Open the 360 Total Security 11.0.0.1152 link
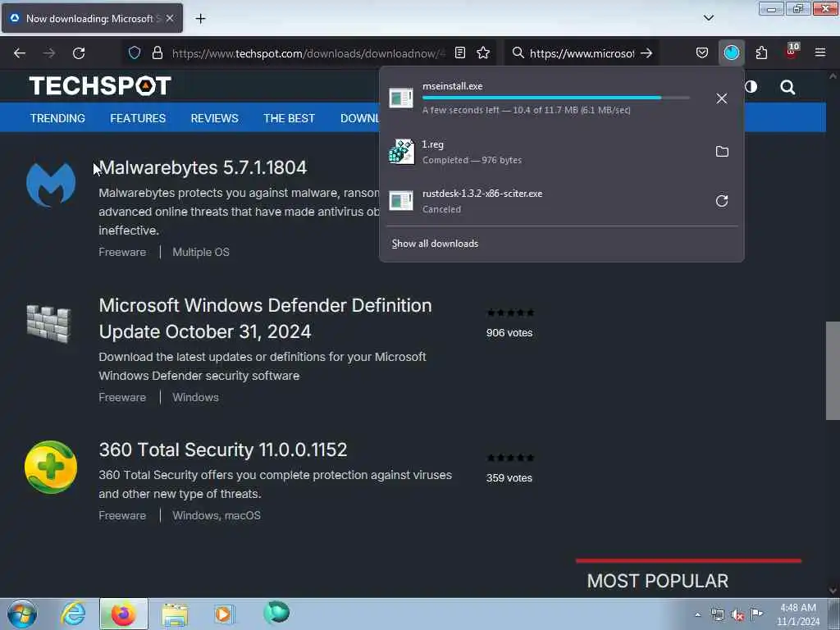840x630 pixels. coord(223,450)
